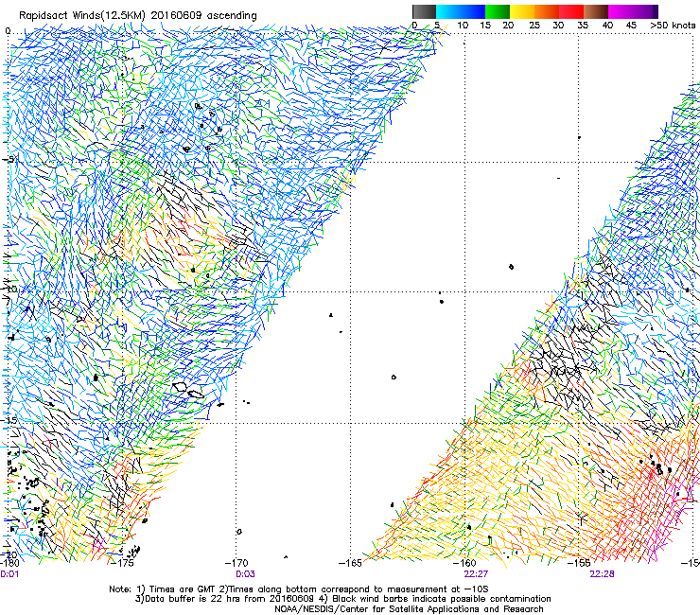The width and height of the screenshot is (700, 615).
Task: Click the '>50 knots' legend label
Action: [673, 26]
